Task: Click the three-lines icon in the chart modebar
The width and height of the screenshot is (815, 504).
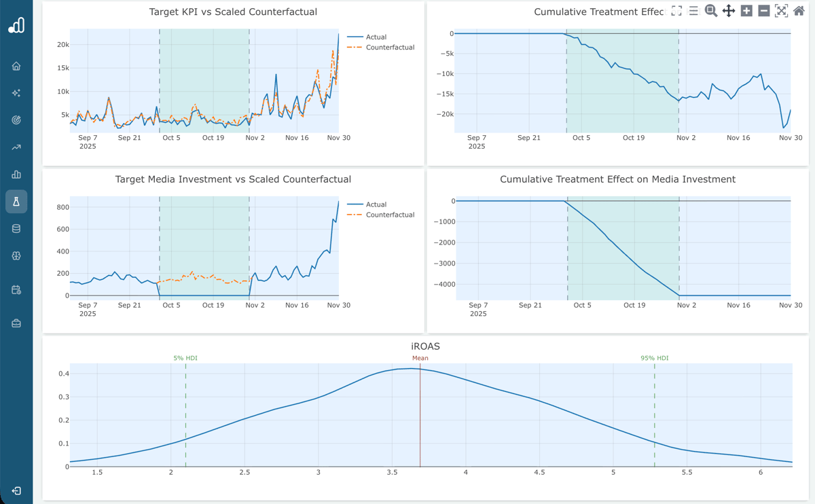Action: [x=693, y=11]
